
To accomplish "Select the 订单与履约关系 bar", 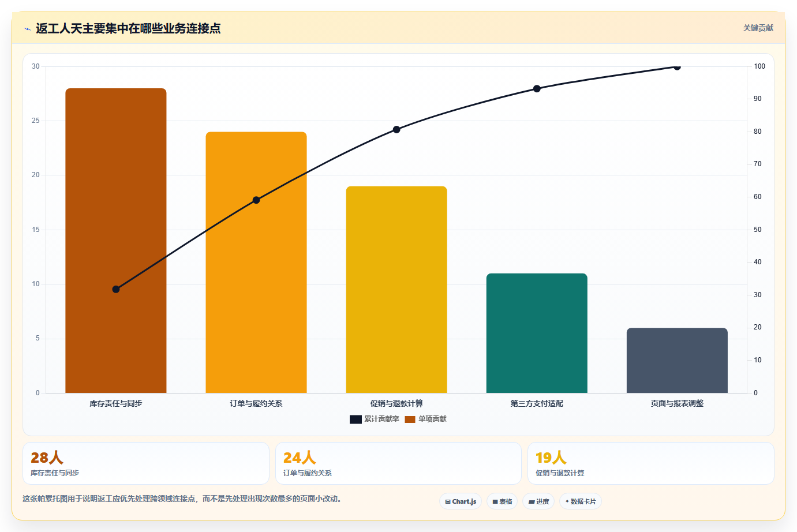I will 256,263.
